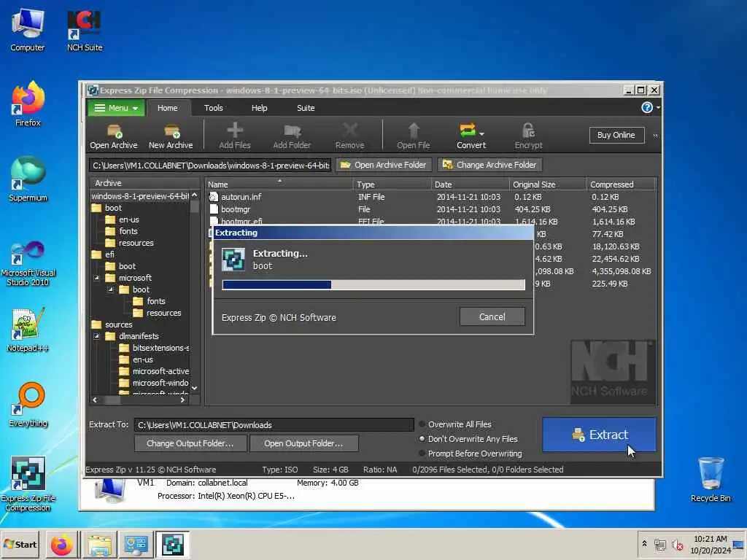
Task: Switch to the Help tab
Action: click(259, 108)
